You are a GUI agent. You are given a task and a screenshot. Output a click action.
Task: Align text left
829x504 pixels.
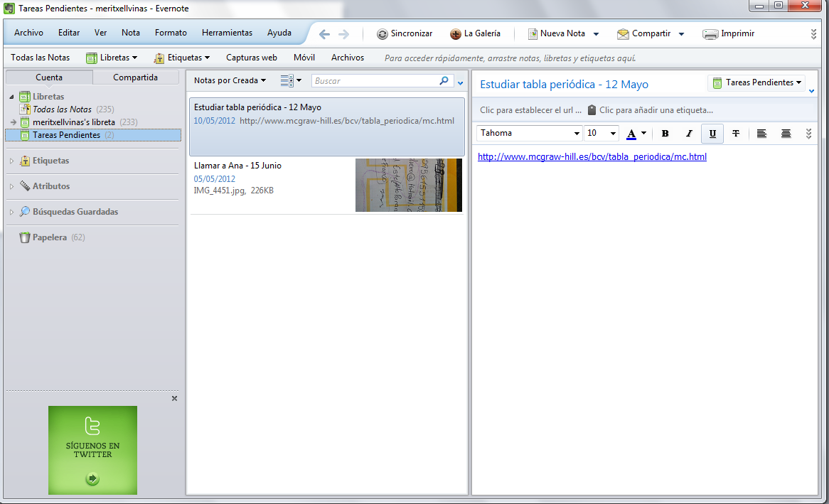[761, 134]
